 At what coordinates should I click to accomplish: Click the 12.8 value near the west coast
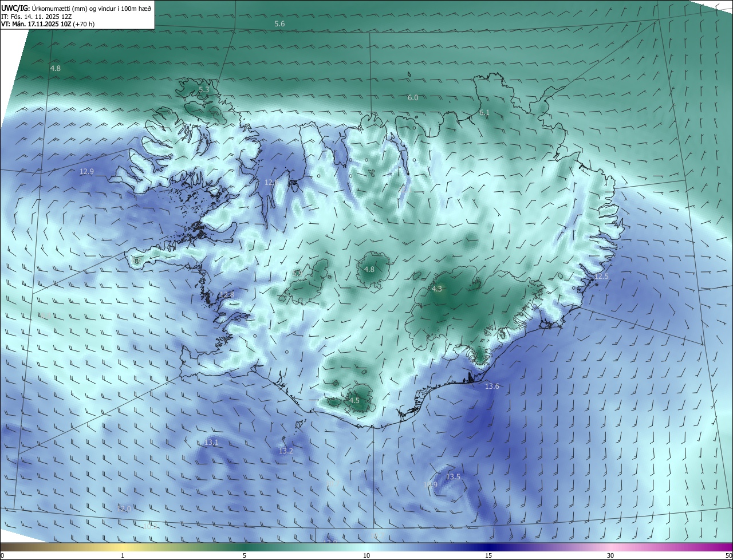pos(227,295)
